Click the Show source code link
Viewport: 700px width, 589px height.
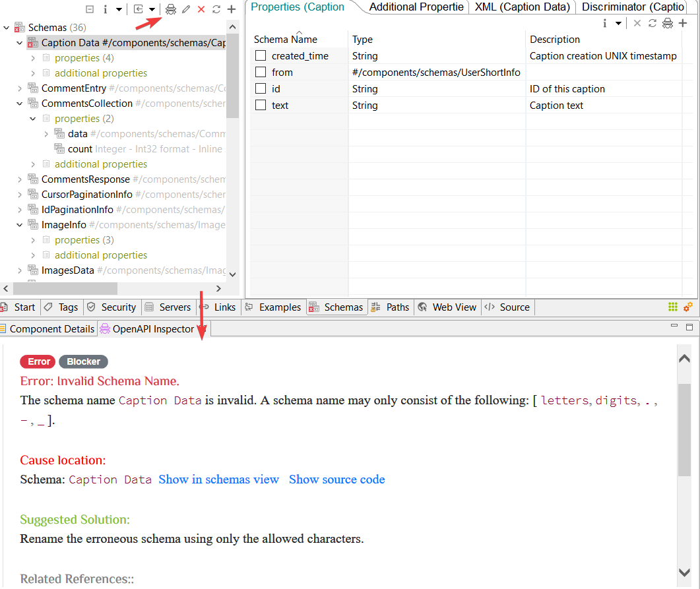tap(336, 480)
